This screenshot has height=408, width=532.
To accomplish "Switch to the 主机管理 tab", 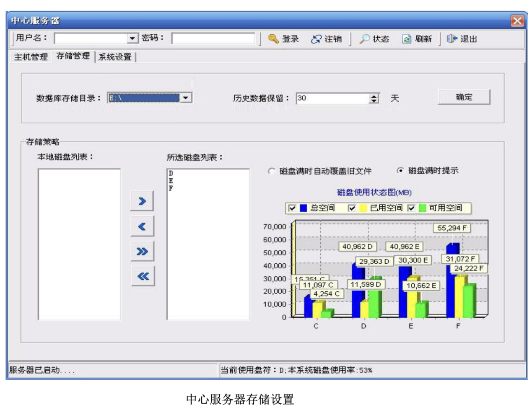I will coord(31,57).
